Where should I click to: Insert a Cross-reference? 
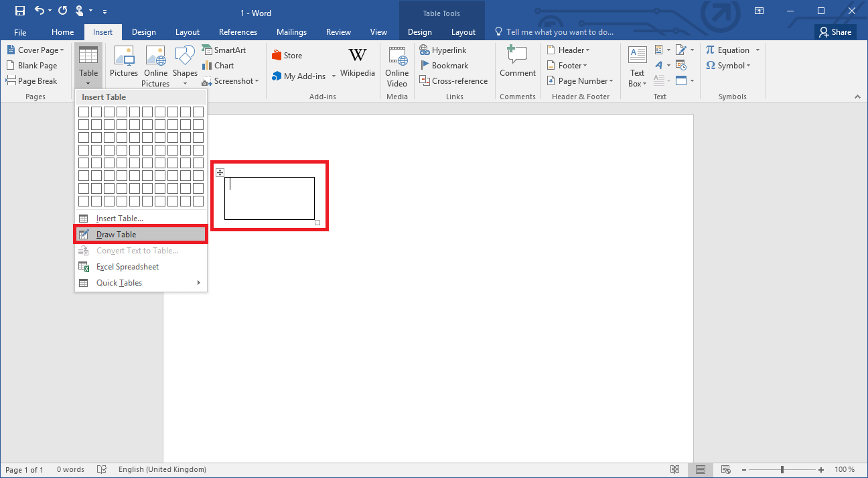pyautogui.click(x=454, y=80)
